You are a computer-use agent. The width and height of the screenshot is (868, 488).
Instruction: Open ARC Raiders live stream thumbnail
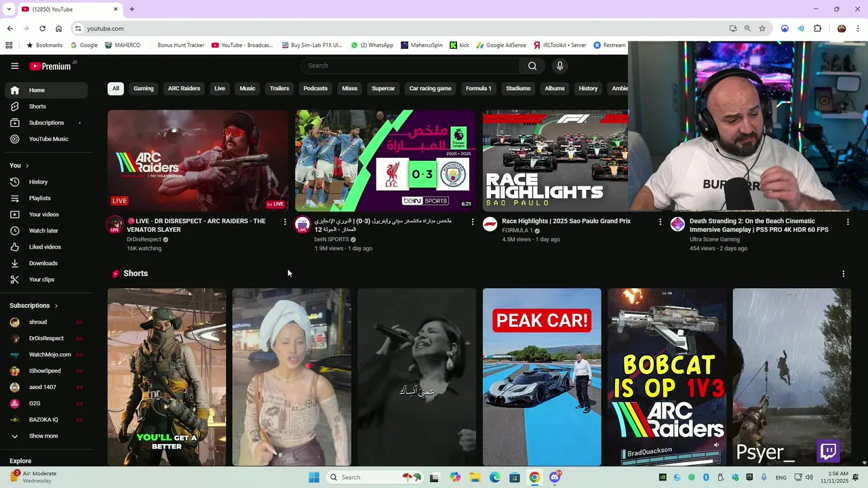pyautogui.click(x=198, y=161)
